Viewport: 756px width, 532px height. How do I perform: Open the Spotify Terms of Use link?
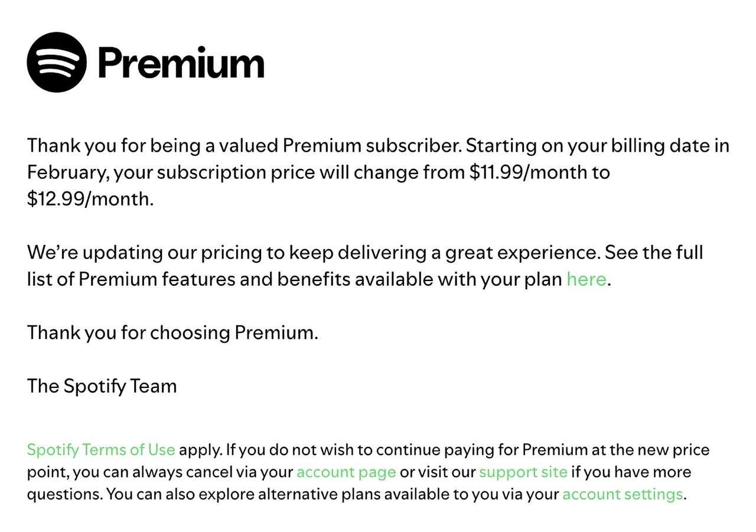click(x=101, y=450)
